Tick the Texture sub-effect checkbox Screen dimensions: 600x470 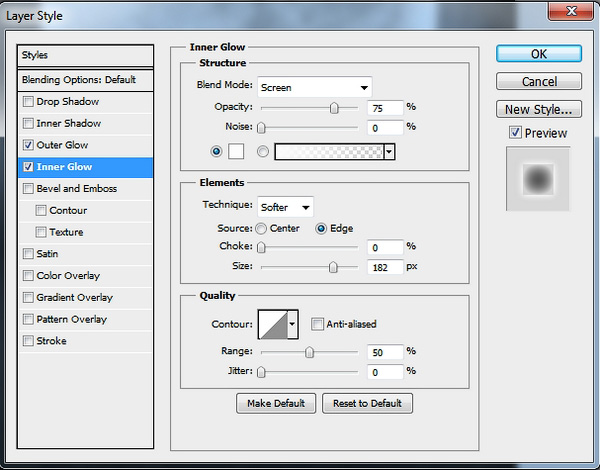(41, 232)
